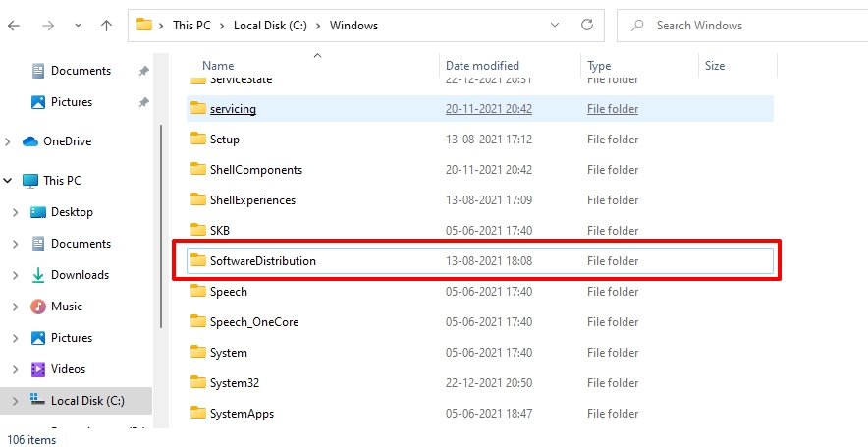Select the SystemApps folder icon
This screenshot has height=447, width=868.
(198, 413)
